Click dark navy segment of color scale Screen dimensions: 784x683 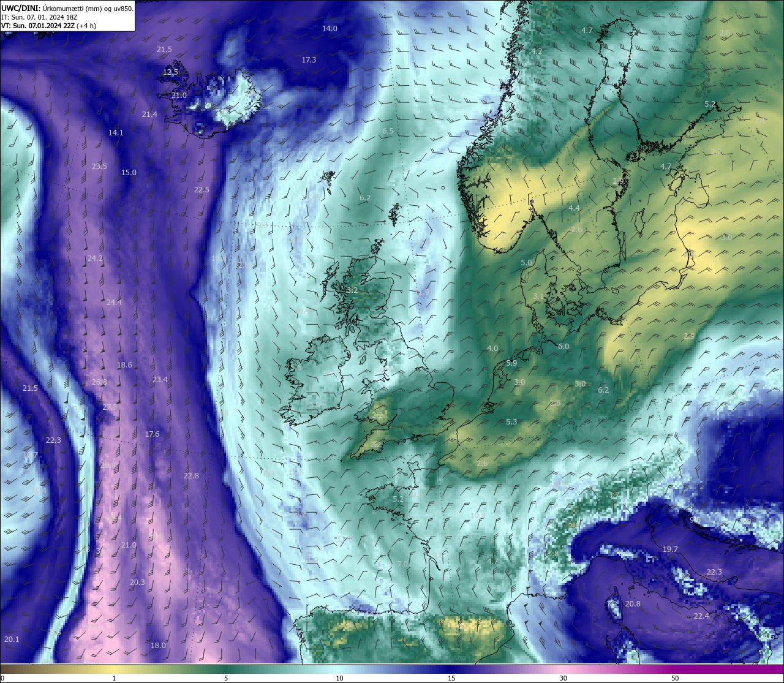click(450, 670)
